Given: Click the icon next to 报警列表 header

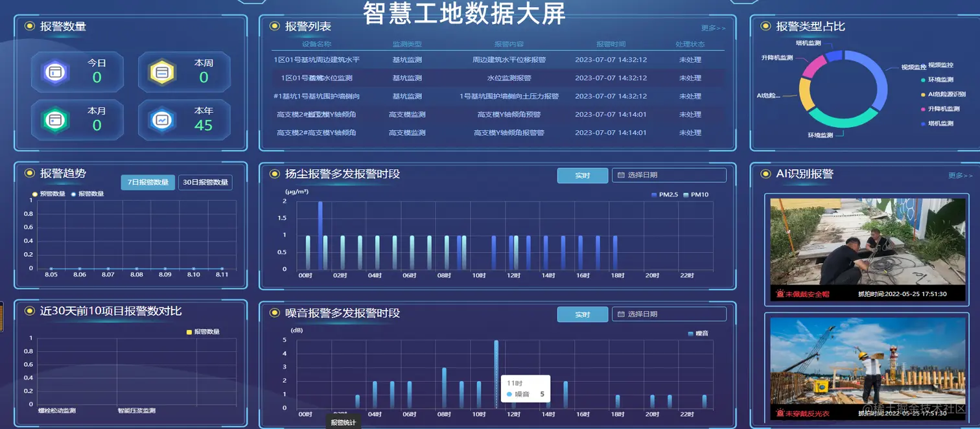Looking at the screenshot, I should (x=275, y=26).
